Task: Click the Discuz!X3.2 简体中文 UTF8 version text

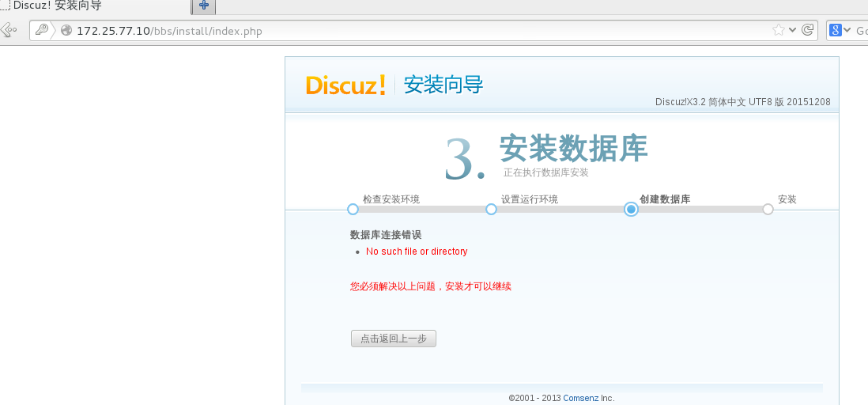Action: 743,102
